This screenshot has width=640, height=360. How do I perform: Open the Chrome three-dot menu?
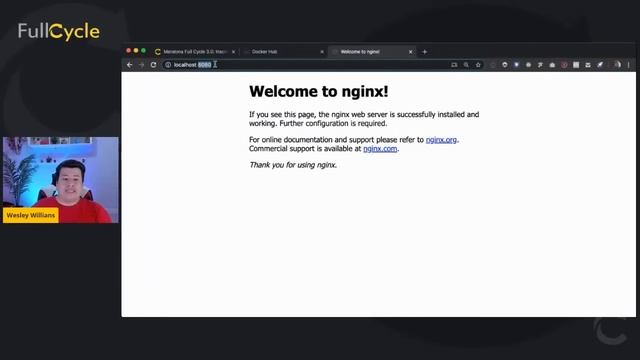point(629,65)
